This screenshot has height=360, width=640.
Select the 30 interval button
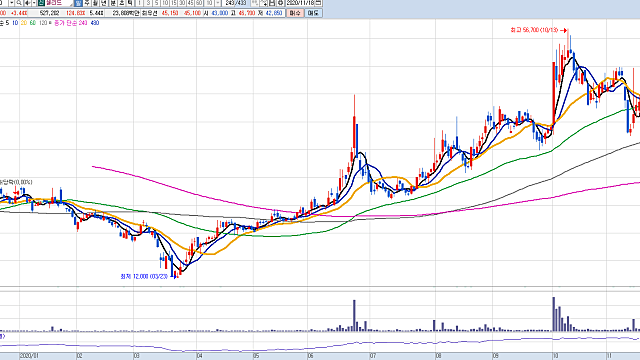coord(182,3)
